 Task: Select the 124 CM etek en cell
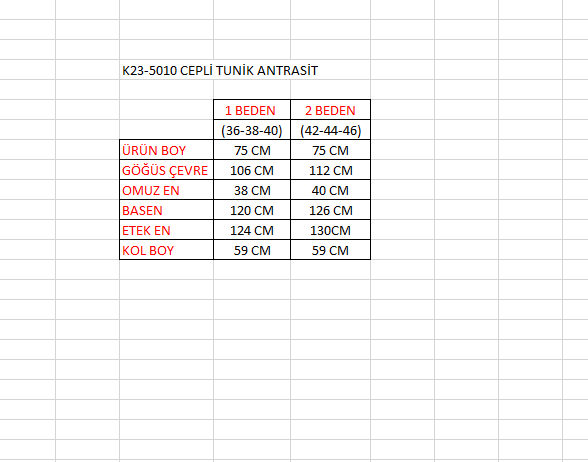tap(252, 230)
